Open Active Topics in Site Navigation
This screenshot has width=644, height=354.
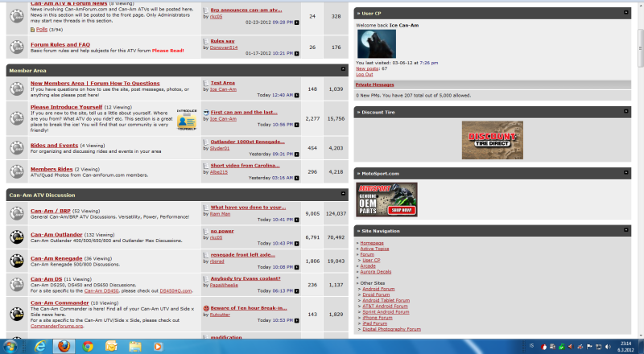tap(374, 249)
